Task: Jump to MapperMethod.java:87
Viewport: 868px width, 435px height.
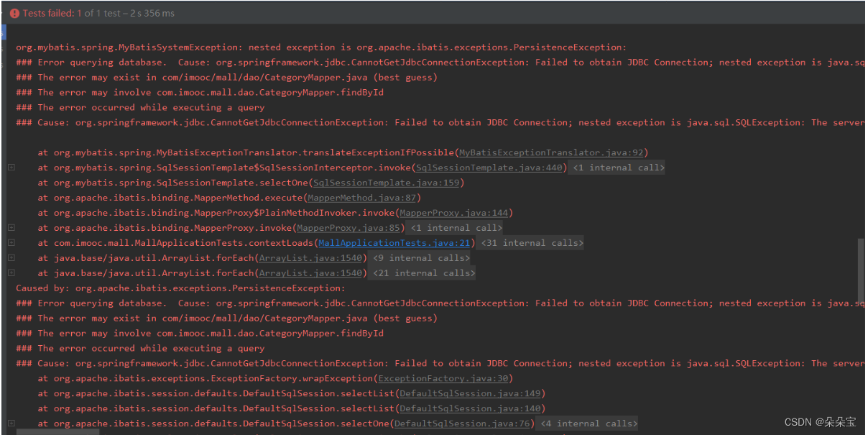Action: click(x=361, y=198)
